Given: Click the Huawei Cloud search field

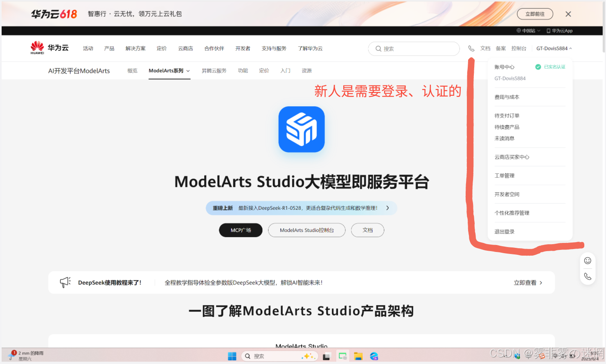Looking at the screenshot, I should 414,49.
